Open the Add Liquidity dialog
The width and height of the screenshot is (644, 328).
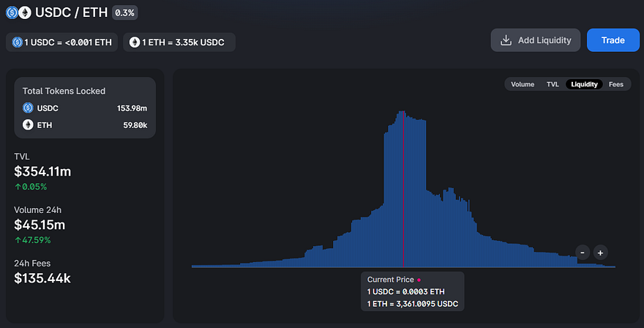(x=535, y=40)
